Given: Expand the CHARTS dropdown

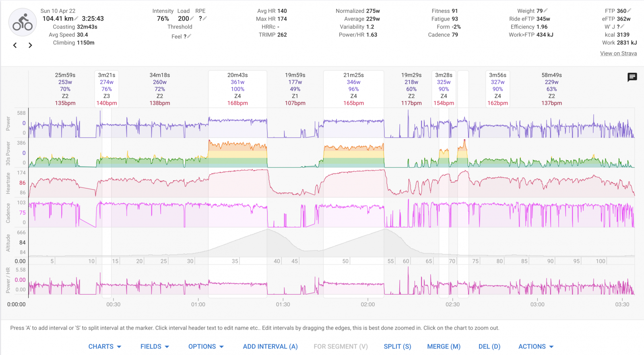Looking at the screenshot, I should click(105, 347).
